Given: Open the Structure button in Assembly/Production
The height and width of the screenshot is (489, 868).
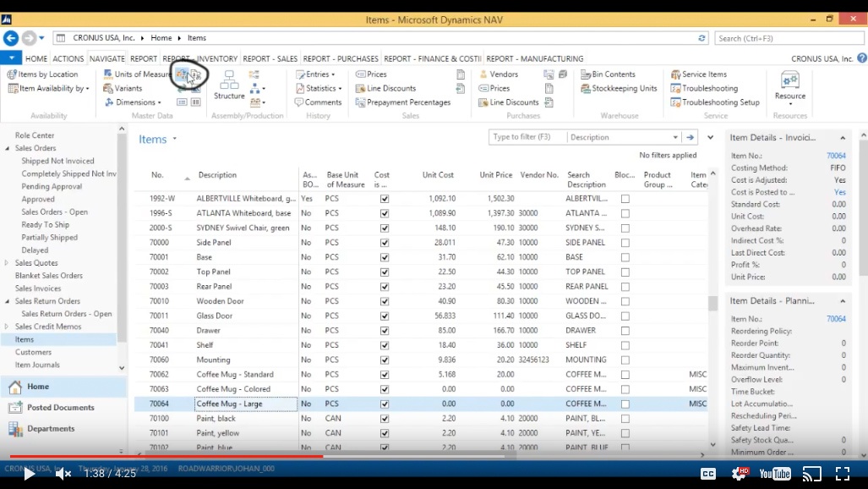Looking at the screenshot, I should (229, 85).
